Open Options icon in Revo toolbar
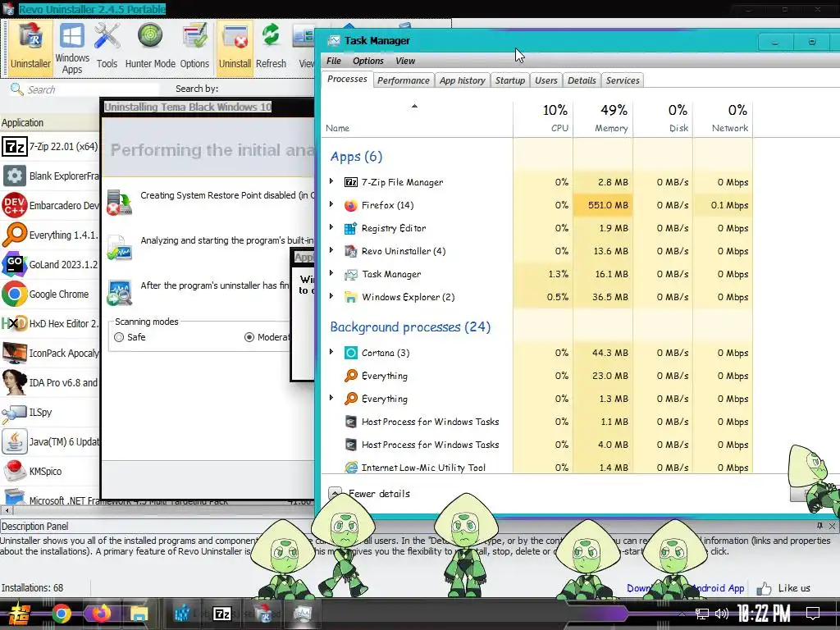This screenshot has height=630, width=840. [x=194, y=47]
